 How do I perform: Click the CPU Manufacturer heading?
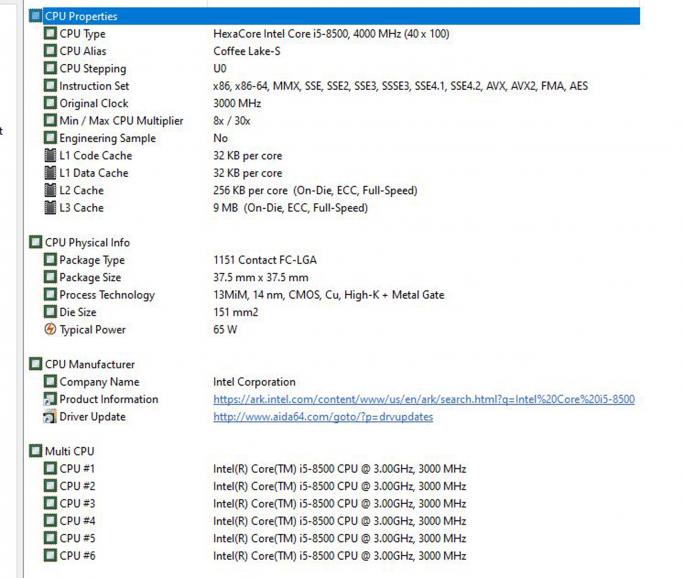pos(90,364)
